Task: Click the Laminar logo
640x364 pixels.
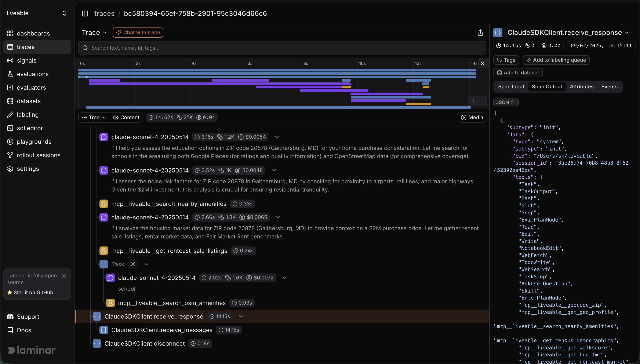Action: click(32, 350)
